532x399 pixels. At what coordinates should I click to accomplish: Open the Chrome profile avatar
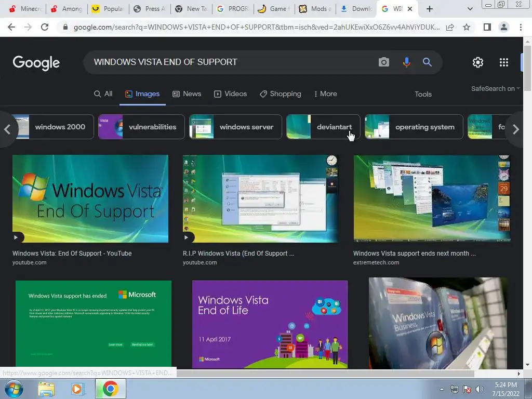504,27
